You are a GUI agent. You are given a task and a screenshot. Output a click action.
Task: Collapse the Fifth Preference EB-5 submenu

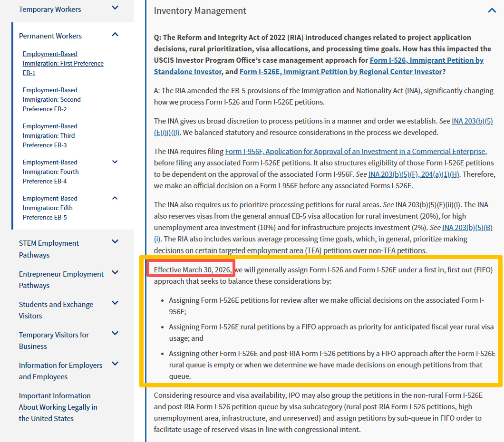pos(115,198)
